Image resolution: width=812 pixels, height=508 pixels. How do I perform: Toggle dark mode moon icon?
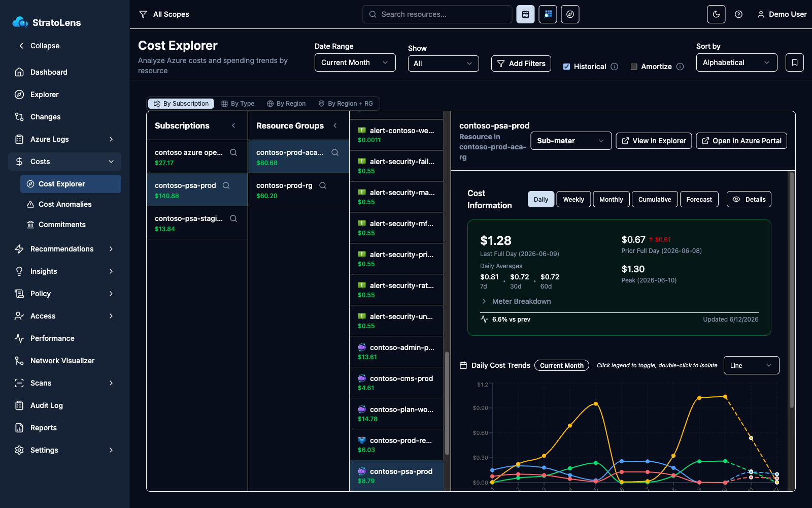coord(716,14)
